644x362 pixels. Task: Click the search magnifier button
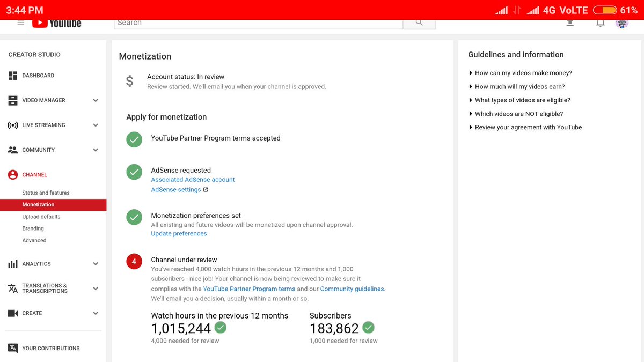419,23
